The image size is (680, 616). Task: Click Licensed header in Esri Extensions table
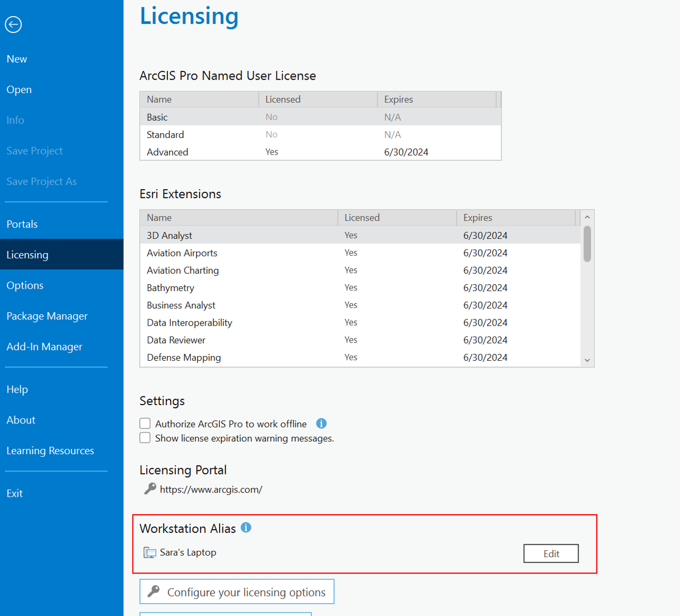397,218
